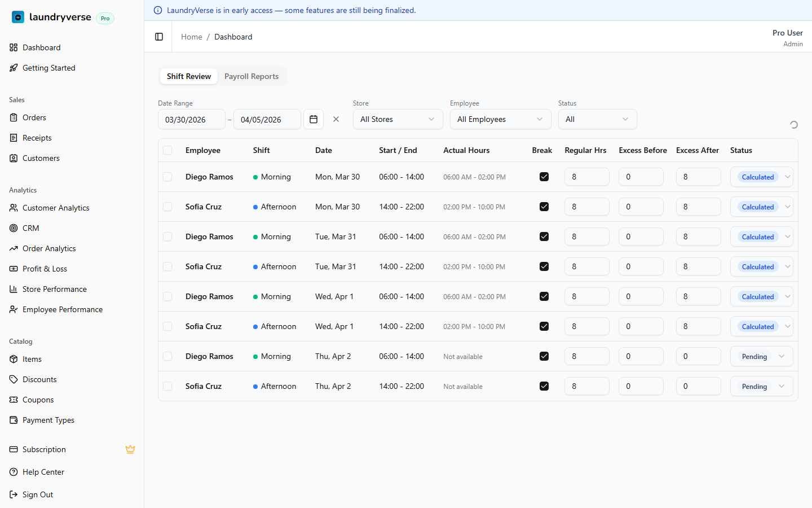Click the Home breadcrumb link
812x508 pixels.
pos(191,37)
